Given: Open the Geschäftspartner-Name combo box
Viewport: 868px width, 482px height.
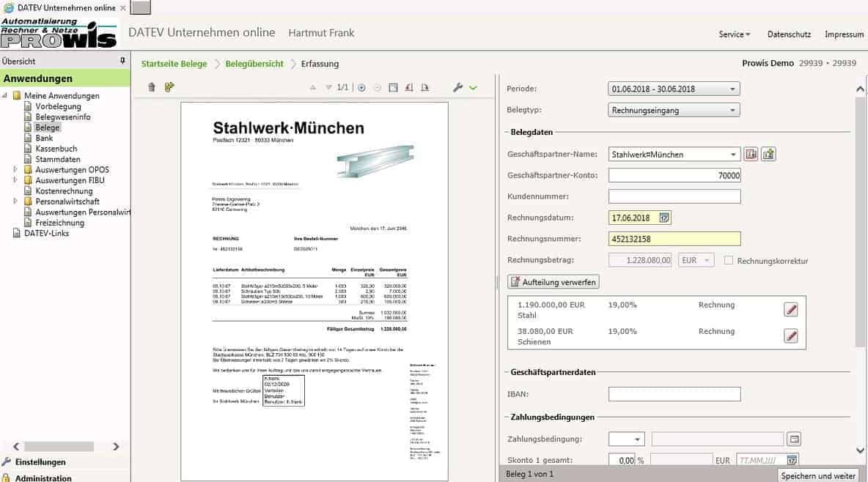Looking at the screenshot, I should point(674,155).
